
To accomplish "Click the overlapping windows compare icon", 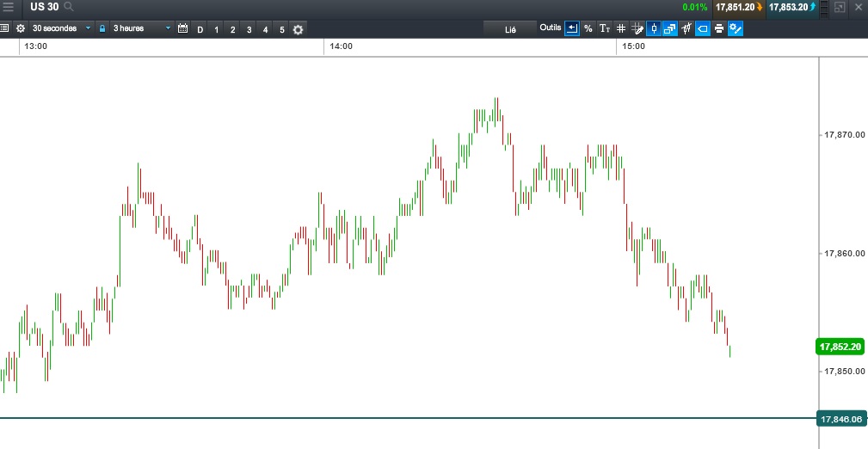I will click(x=670, y=28).
